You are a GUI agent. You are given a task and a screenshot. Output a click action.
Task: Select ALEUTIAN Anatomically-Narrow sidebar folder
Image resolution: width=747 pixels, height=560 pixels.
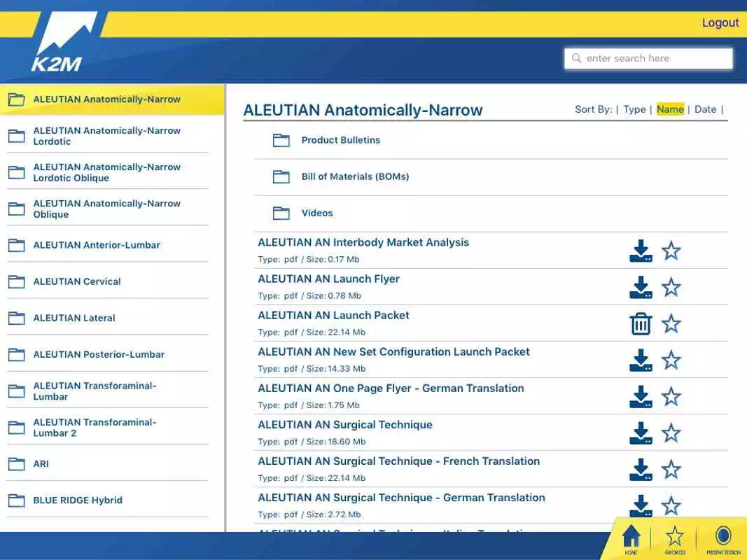112,99
